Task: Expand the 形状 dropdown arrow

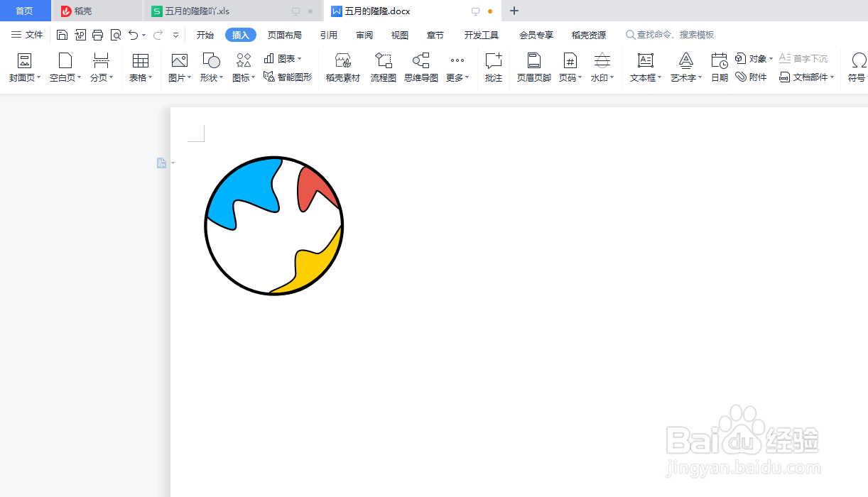Action: click(222, 78)
